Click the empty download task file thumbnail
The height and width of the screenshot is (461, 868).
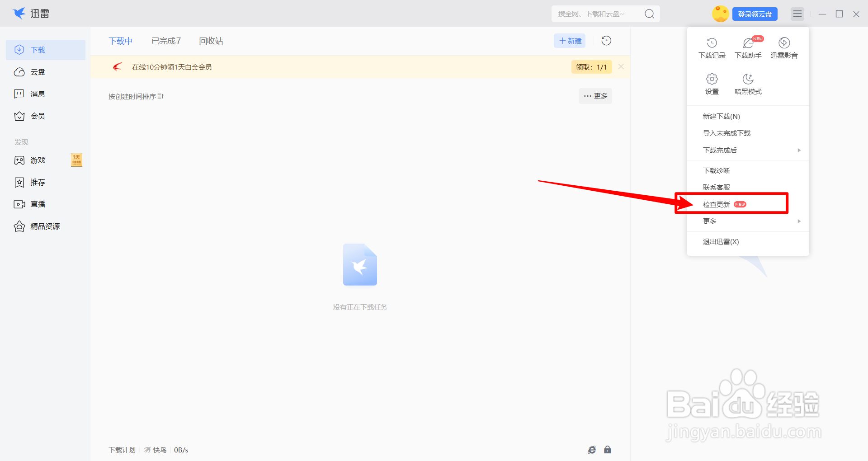click(x=360, y=265)
